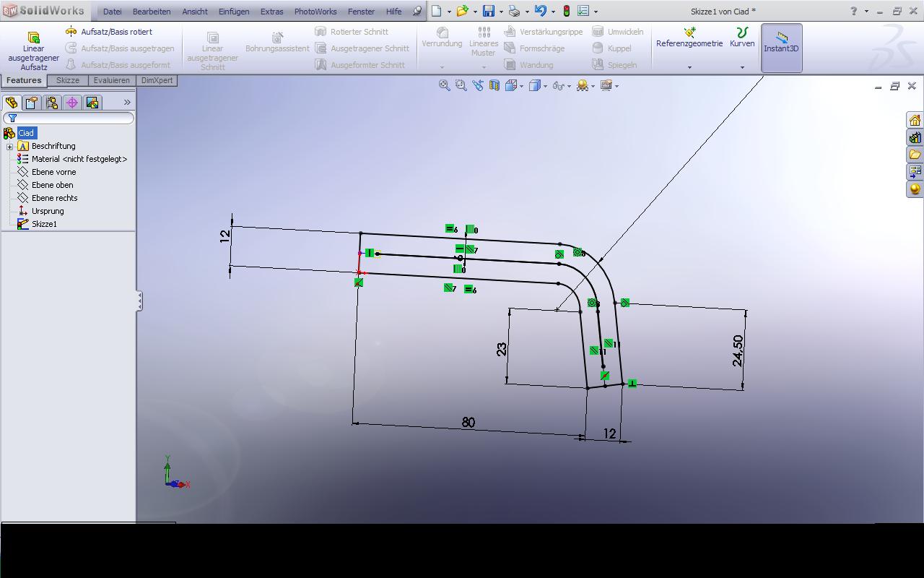Click the 80 dimension in sketch
This screenshot has width=924, height=578.
[468, 423]
